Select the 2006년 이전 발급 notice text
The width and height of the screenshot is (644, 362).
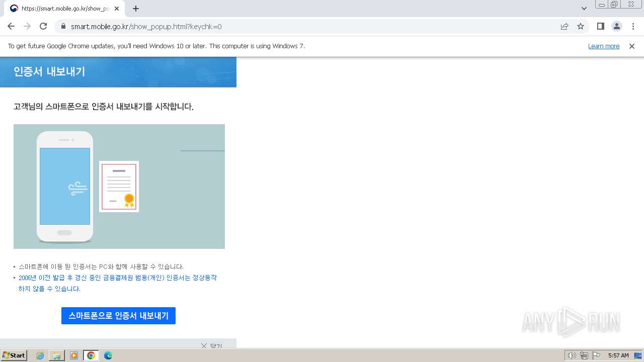click(x=118, y=283)
